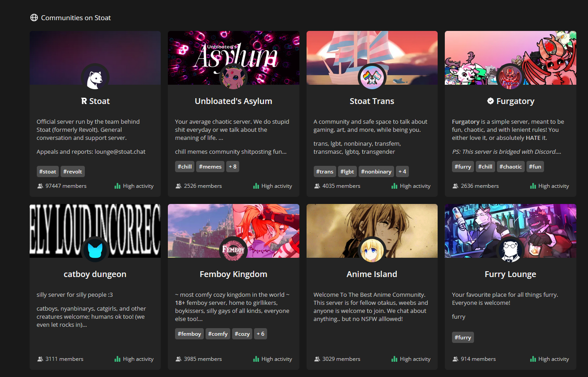Click the catboy dungeon banner image
Image resolution: width=588 pixels, height=377 pixels.
[x=95, y=231]
